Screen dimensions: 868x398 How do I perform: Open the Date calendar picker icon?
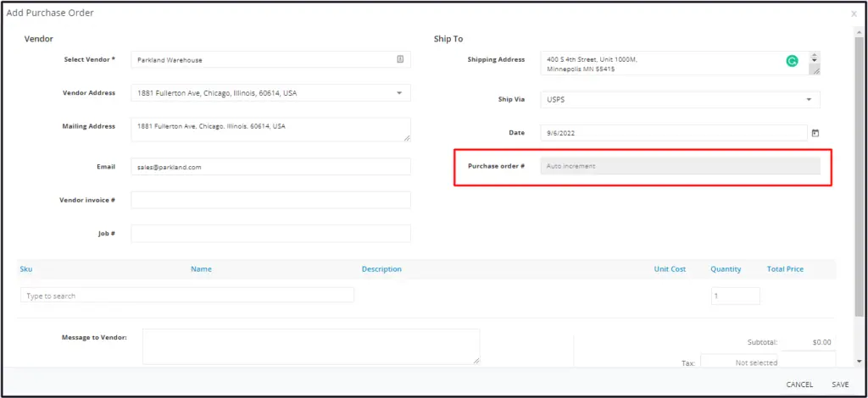tap(815, 133)
